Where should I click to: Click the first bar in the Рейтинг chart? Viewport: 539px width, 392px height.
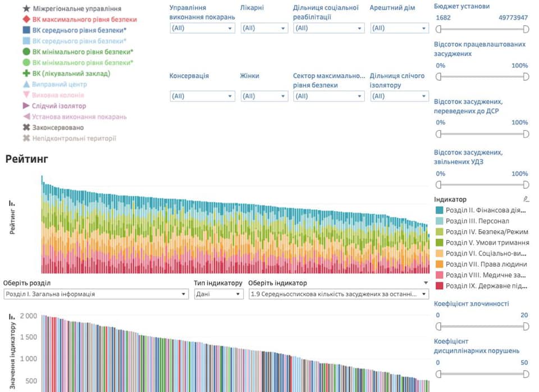click(42, 225)
